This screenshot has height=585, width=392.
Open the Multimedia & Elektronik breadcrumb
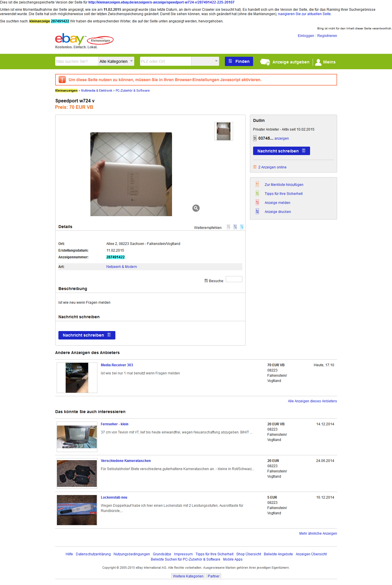coord(96,90)
